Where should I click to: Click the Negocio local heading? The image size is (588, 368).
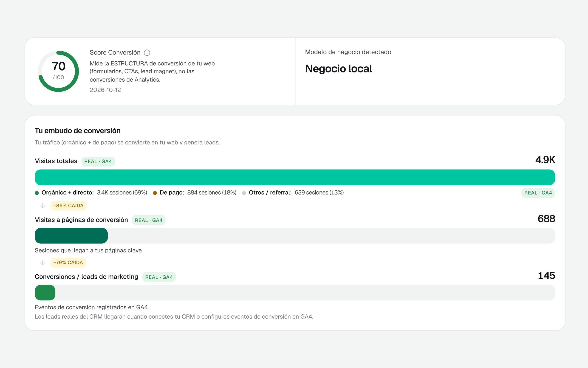click(339, 69)
